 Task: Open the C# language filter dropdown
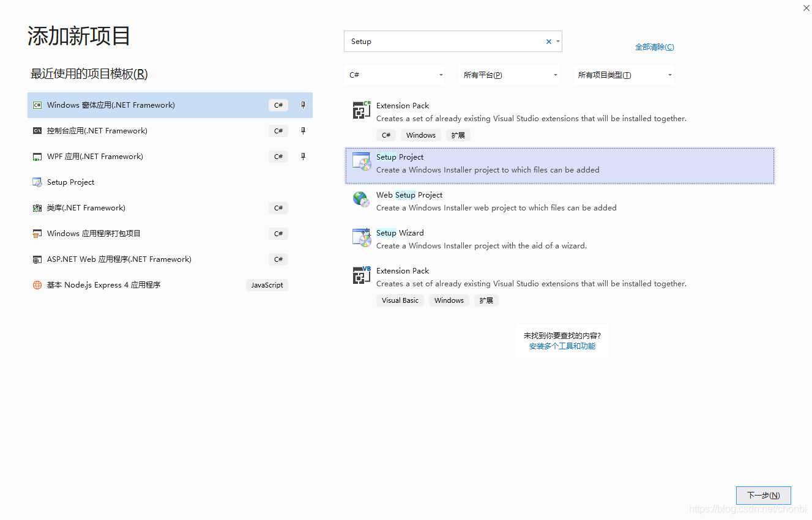pos(395,75)
